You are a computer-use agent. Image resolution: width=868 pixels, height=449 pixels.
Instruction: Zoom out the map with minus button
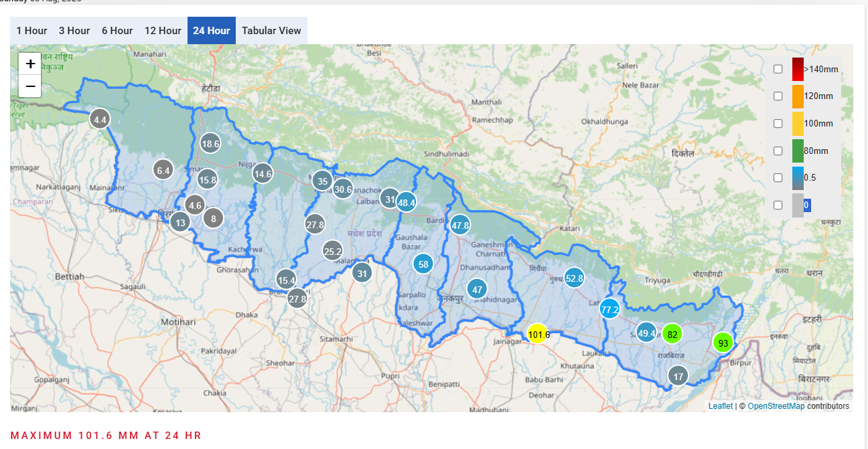(x=30, y=86)
